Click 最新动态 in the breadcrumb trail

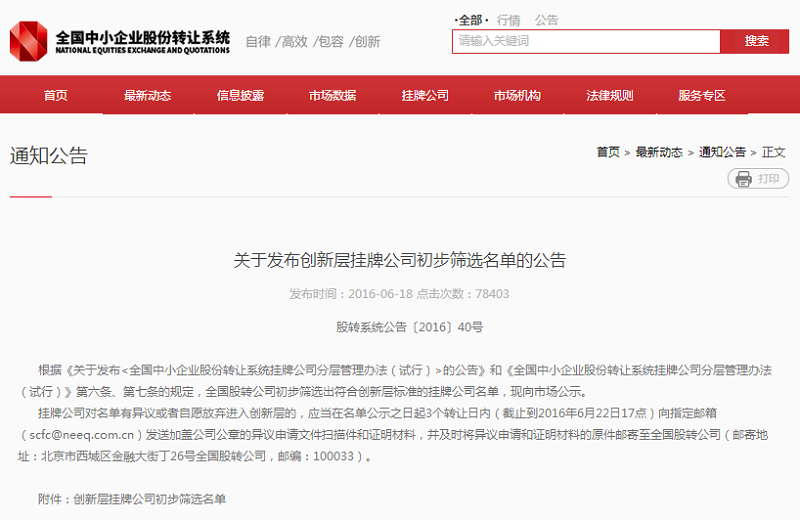coord(659,152)
